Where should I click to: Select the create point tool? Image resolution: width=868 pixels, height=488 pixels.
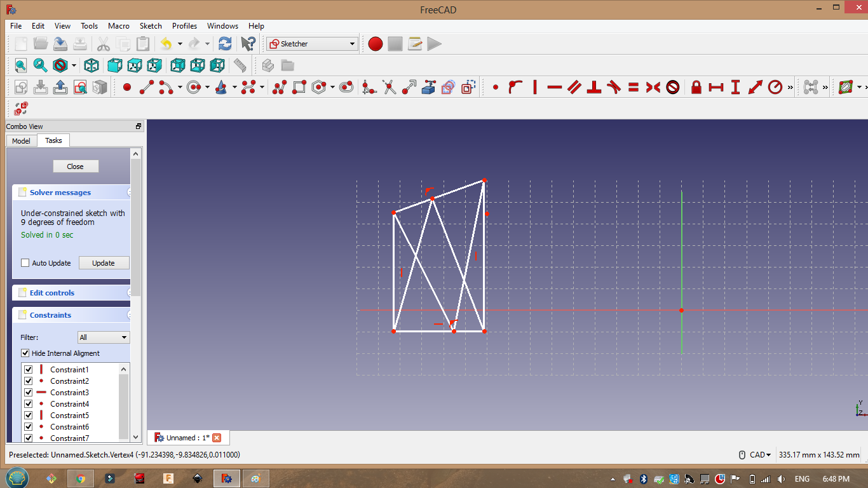coord(127,87)
